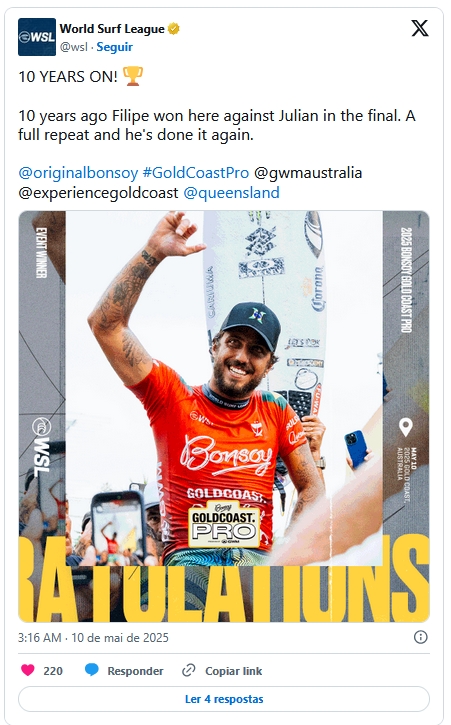
Task: Like the post with heart icon
Action: [28, 670]
